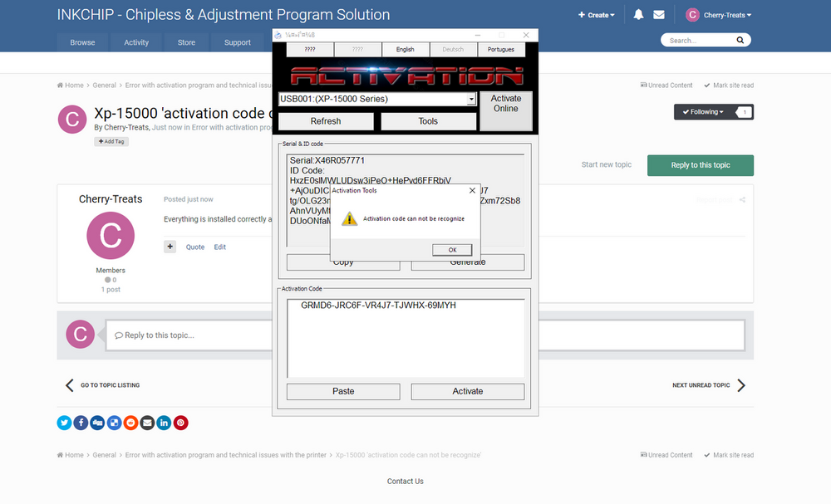Share topic on LinkedIn
The width and height of the screenshot is (831, 504).
164,423
